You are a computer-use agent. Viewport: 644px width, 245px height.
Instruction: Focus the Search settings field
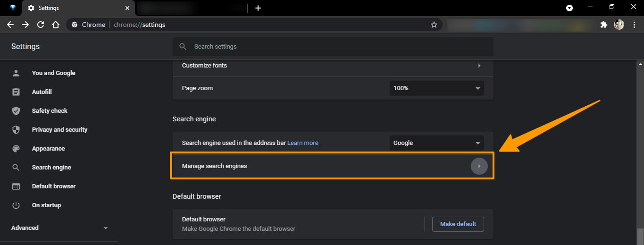click(x=333, y=46)
